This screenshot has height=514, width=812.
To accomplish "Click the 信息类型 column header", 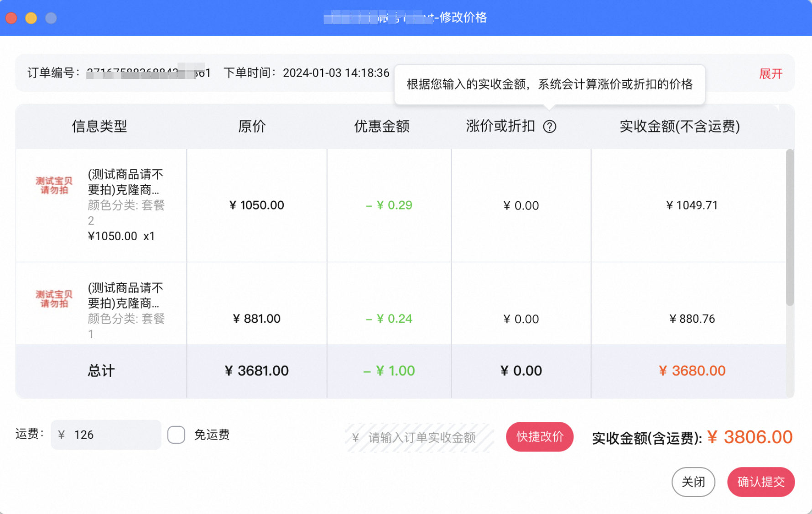I will [99, 126].
